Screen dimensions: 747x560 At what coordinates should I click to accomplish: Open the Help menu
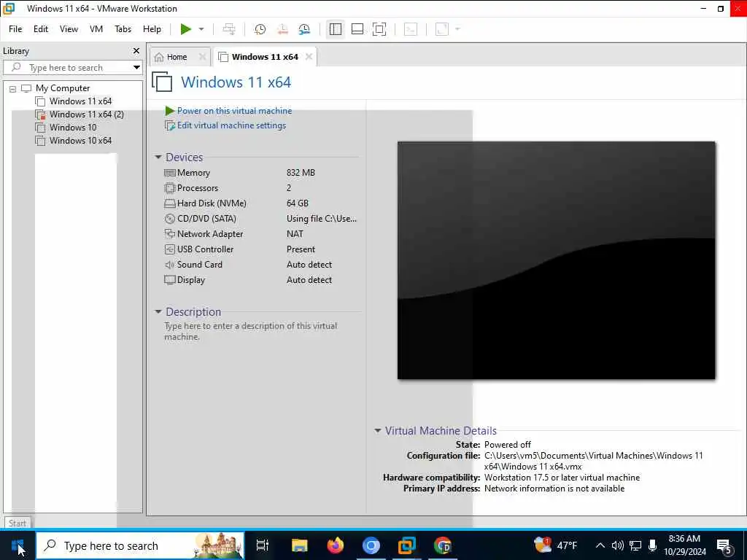point(152,29)
